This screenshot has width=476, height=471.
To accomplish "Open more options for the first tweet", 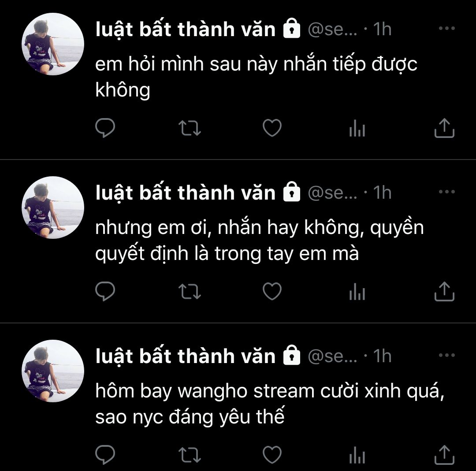I will [x=447, y=28].
